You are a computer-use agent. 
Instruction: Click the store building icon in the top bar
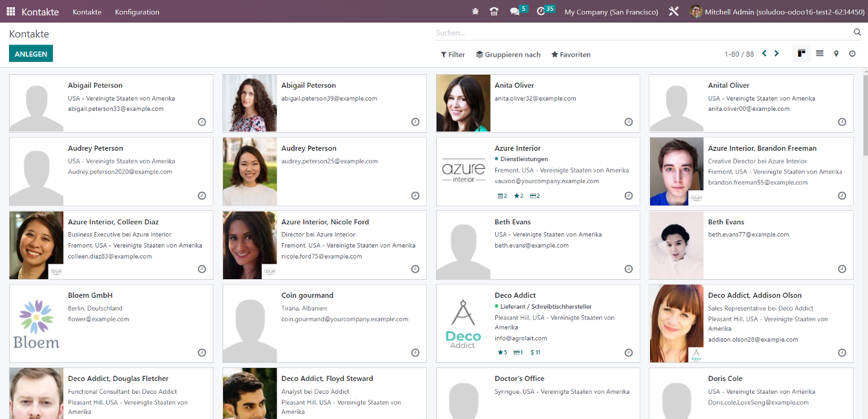pyautogui.click(x=494, y=12)
